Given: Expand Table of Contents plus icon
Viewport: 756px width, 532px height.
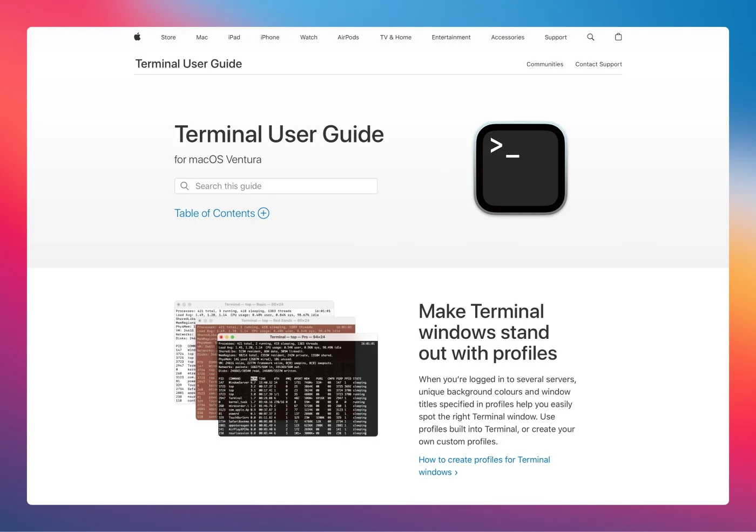Looking at the screenshot, I should point(264,213).
